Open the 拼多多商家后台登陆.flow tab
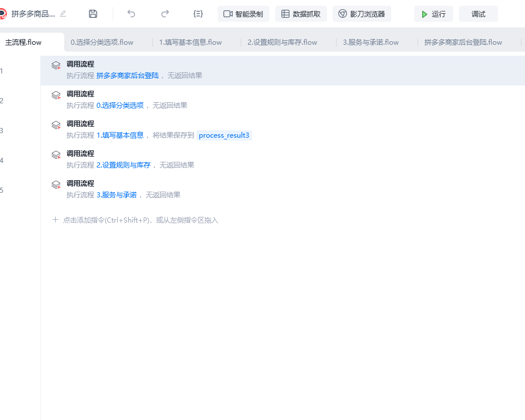 pyautogui.click(x=463, y=42)
